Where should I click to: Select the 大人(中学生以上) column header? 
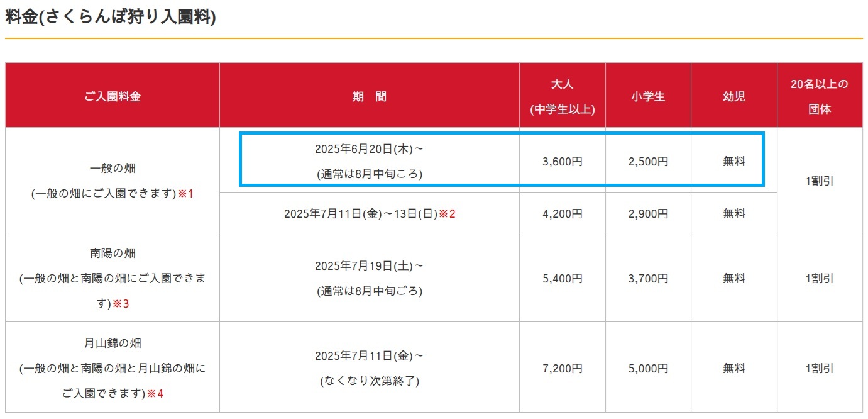[x=563, y=94]
